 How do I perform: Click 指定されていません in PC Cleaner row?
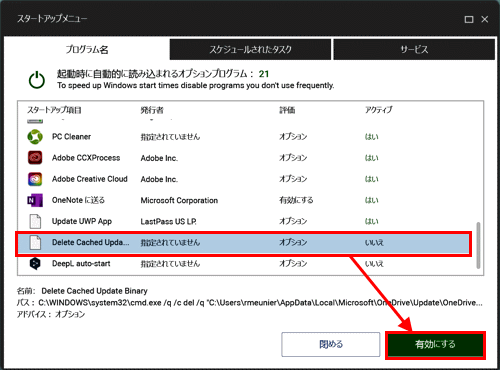click(170, 137)
